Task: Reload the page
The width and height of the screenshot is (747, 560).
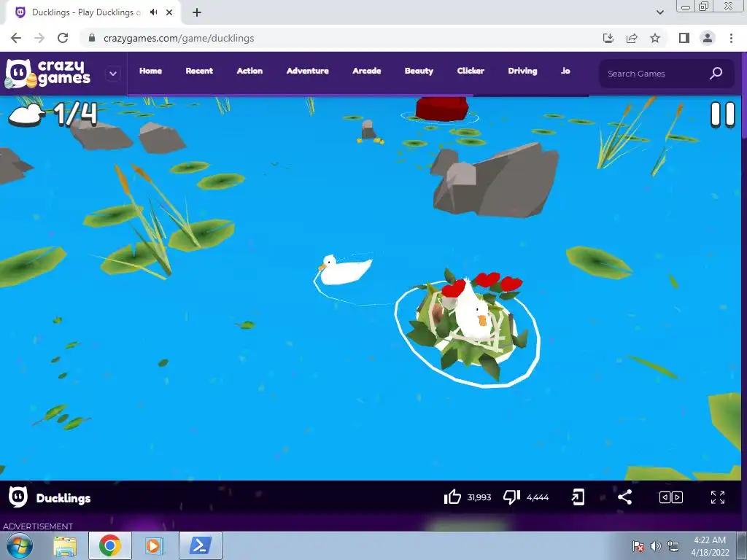Action: (x=63, y=38)
